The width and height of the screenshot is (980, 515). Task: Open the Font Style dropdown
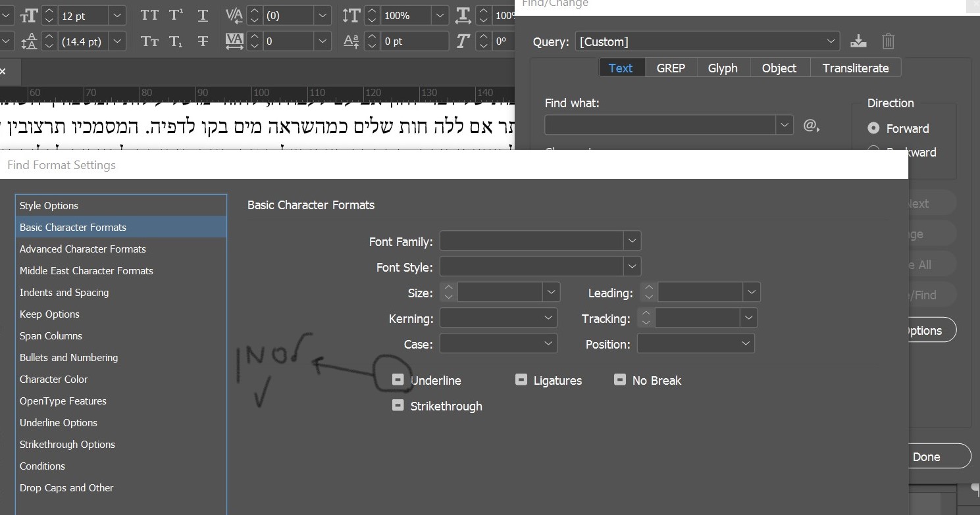(632, 266)
